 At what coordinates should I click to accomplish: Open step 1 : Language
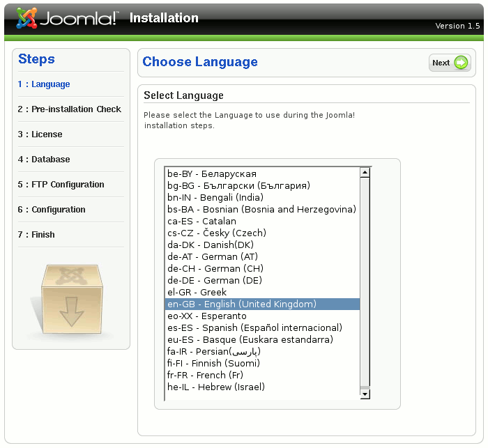pyautogui.click(x=44, y=84)
